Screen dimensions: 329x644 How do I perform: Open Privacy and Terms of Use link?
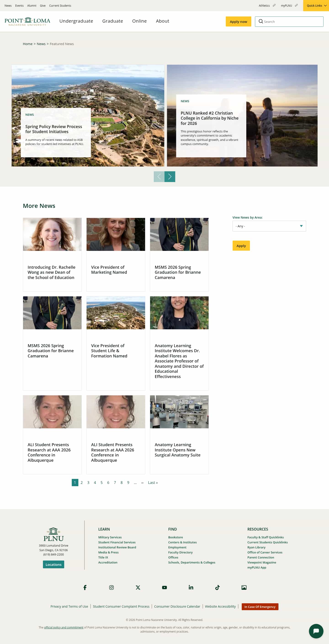pyautogui.click(x=69, y=606)
